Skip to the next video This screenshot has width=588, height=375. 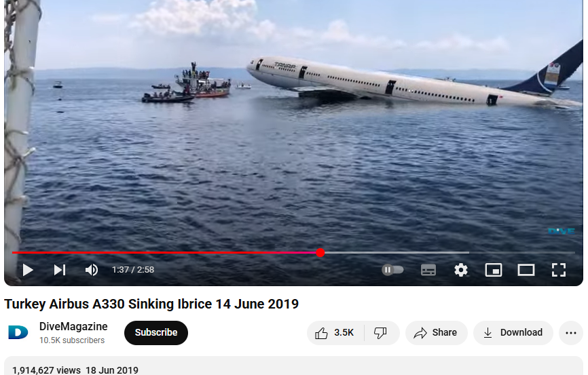click(60, 270)
